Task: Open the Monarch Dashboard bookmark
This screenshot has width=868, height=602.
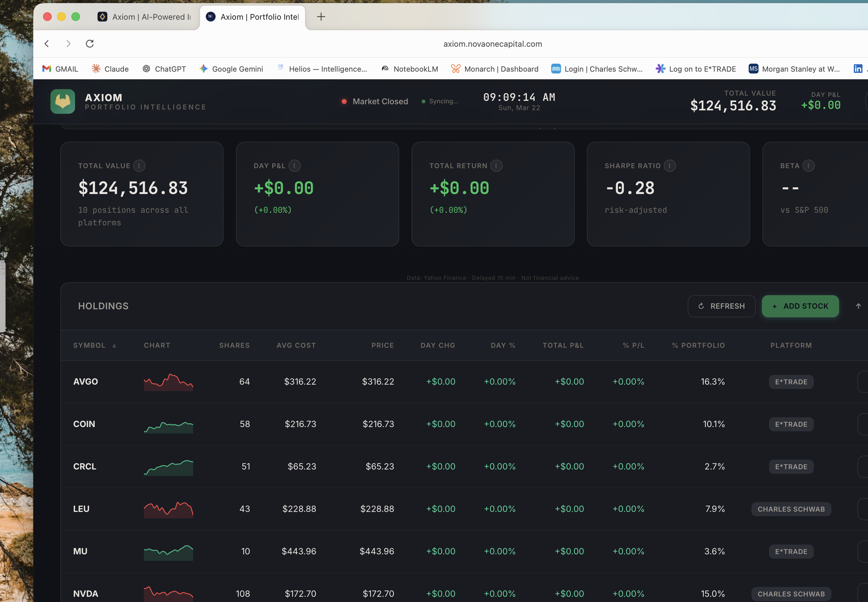Action: pyautogui.click(x=495, y=69)
